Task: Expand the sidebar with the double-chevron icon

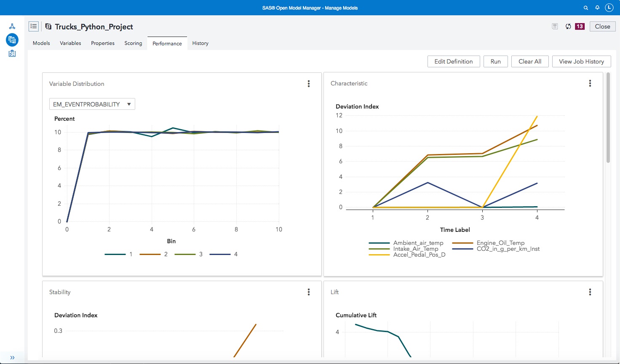Action: tap(12, 357)
